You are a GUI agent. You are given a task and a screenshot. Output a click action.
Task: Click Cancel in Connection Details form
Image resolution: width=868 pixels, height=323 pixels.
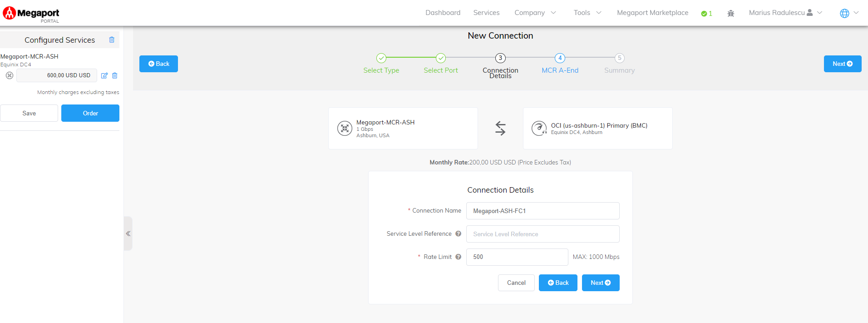click(516, 283)
